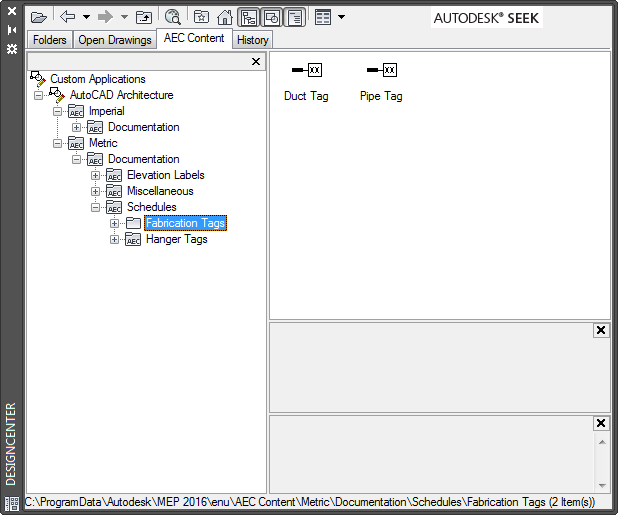Open the Forward history dropdown arrow
618x515 pixels.
(124, 17)
